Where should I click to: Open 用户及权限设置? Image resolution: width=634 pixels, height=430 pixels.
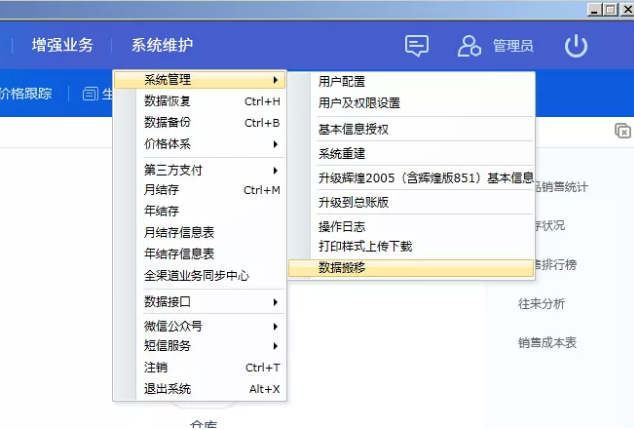tap(412, 103)
